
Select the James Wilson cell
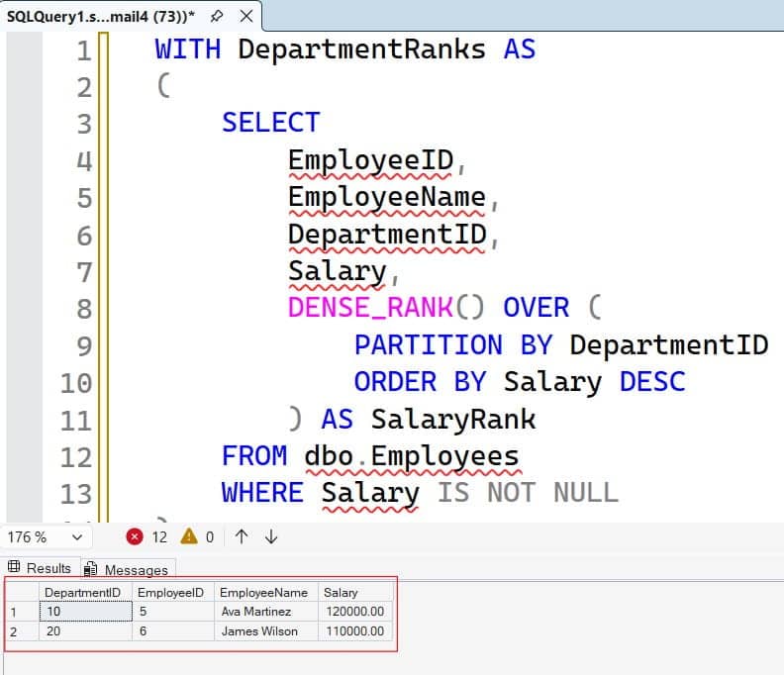[266, 631]
